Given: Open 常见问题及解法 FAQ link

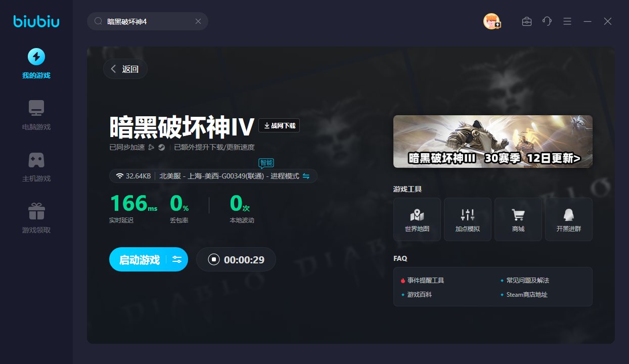Looking at the screenshot, I should 527,280.
